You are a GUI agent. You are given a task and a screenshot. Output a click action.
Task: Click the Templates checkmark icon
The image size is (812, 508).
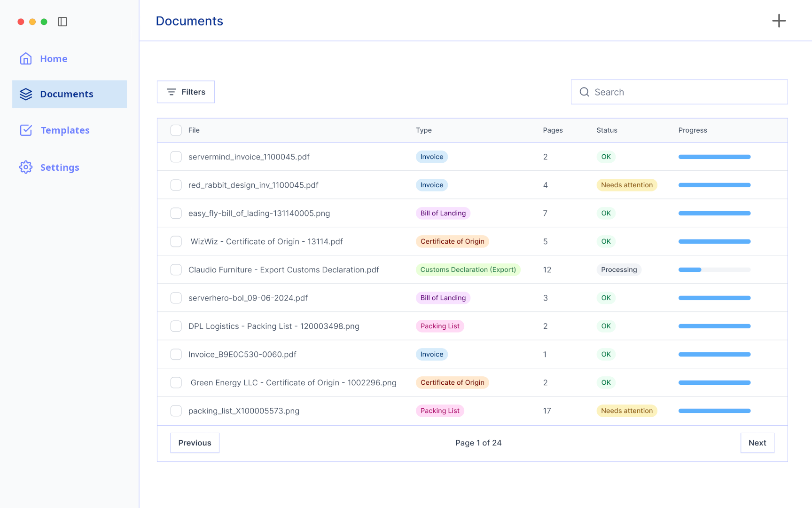coord(26,130)
